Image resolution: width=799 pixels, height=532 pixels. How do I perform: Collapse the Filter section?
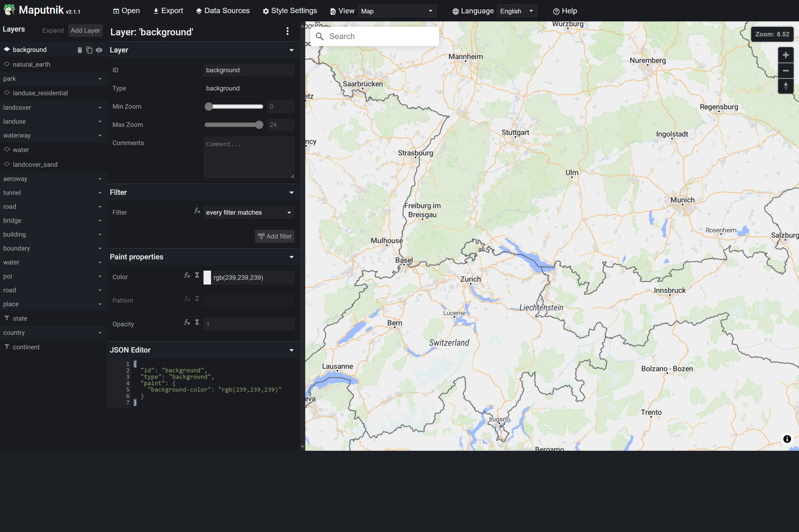[291, 192]
